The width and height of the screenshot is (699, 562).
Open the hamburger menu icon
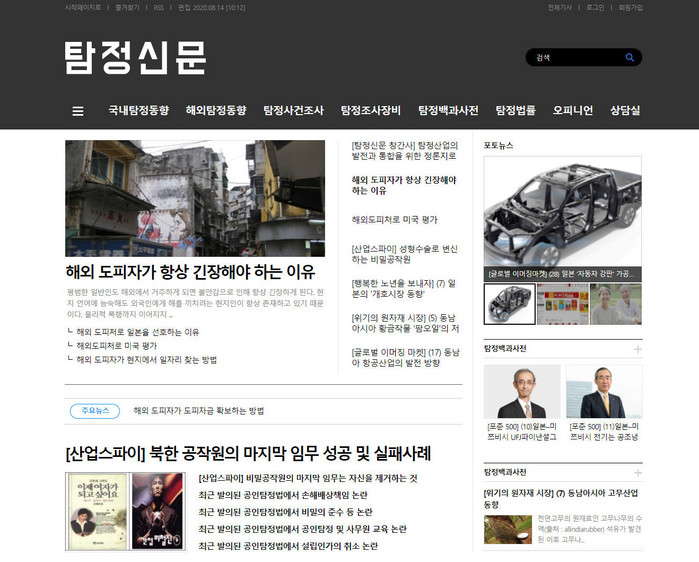coord(78,111)
